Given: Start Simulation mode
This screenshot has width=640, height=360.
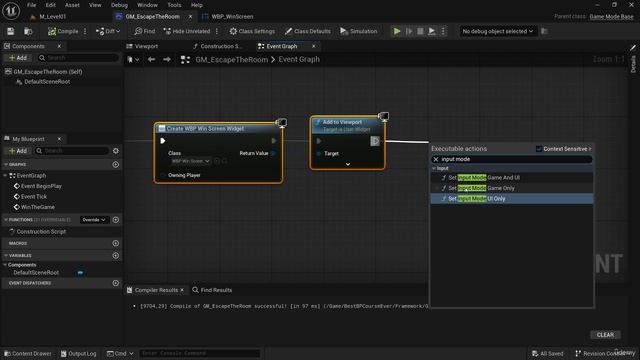Looking at the screenshot, I should pyautogui.click(x=358, y=31).
